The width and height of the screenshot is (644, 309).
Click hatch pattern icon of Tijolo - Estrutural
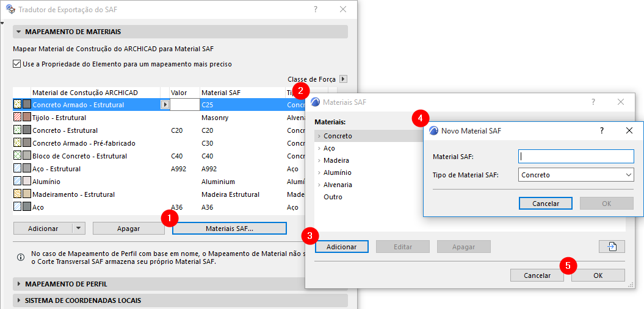17,118
